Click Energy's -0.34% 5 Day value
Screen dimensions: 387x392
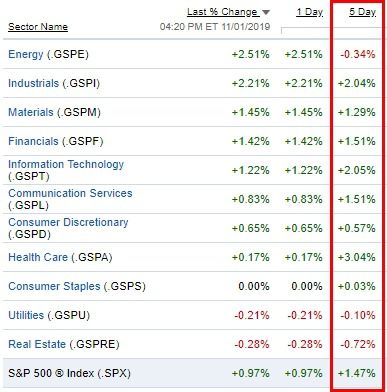(358, 54)
